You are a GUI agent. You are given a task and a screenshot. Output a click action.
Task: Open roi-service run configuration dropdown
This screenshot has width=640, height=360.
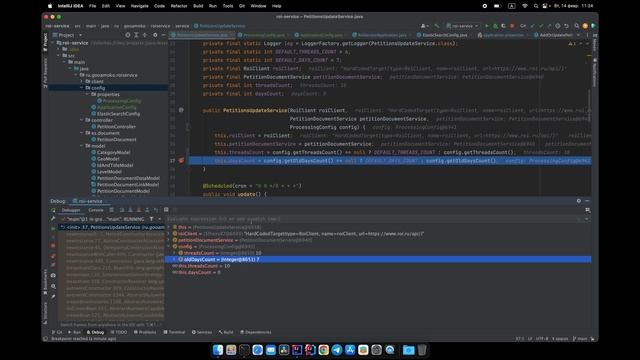462,26
